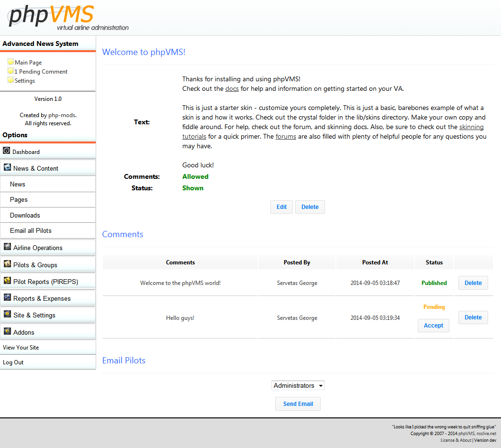Viewport: 501px width, 448px height.
Task: Expand the Reports & Expenses menu section
Action: click(x=48, y=298)
